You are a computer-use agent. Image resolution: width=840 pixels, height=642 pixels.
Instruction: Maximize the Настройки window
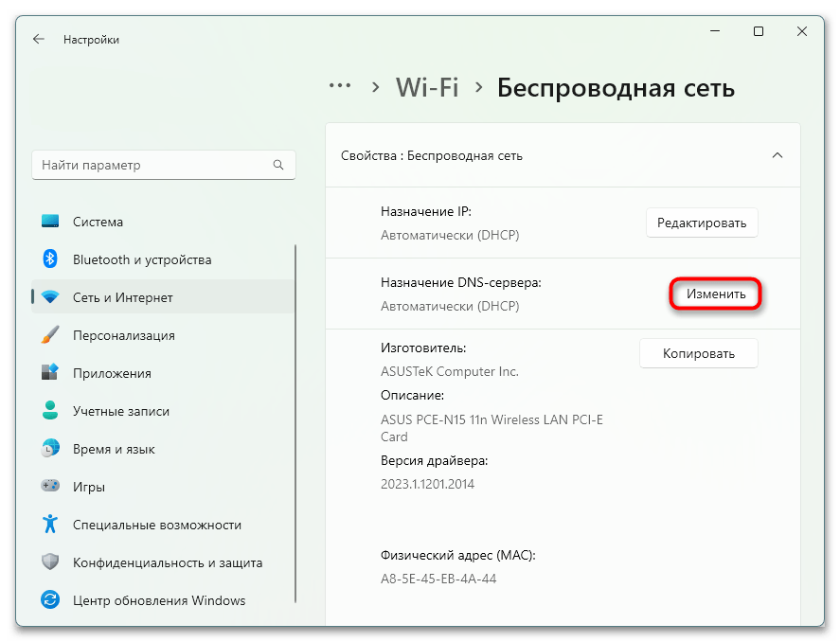point(758,31)
